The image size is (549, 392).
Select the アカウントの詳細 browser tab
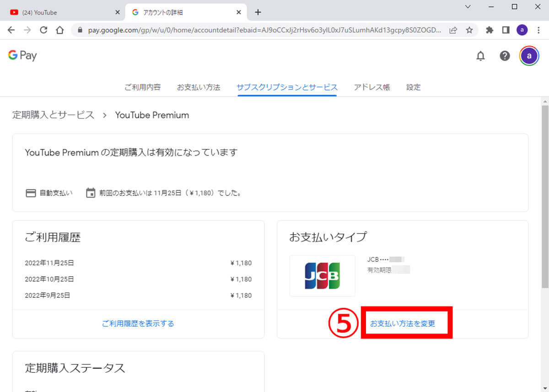tap(186, 12)
